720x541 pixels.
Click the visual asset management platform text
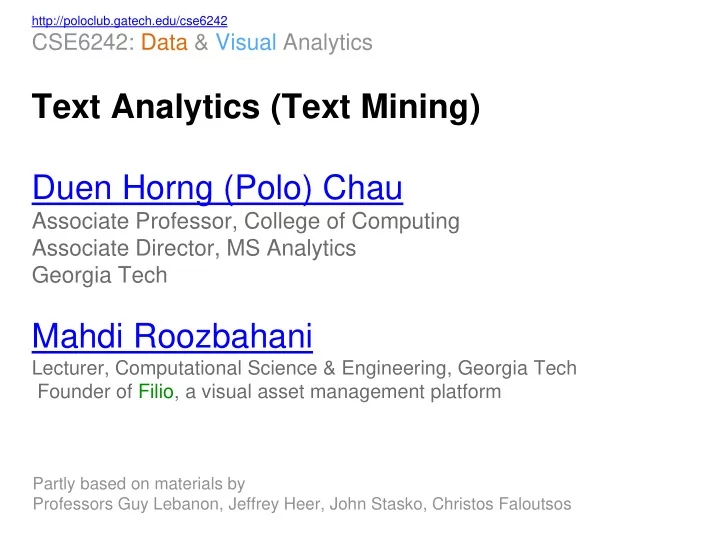(351, 392)
